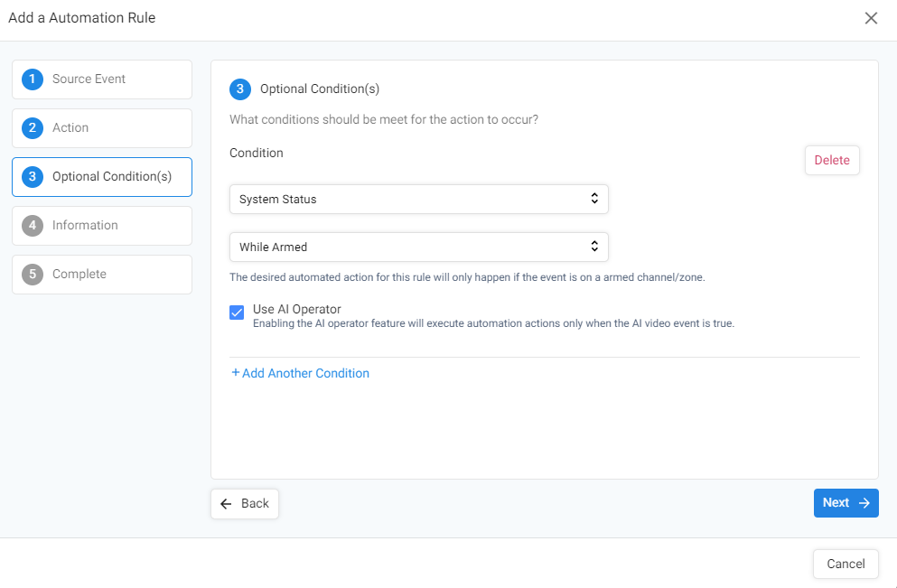Click the step 4 grey number circle
897x588 pixels.
pyautogui.click(x=33, y=226)
